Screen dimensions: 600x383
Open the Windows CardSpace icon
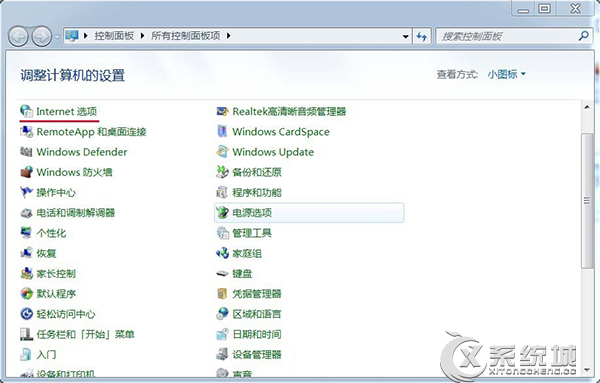pos(222,132)
